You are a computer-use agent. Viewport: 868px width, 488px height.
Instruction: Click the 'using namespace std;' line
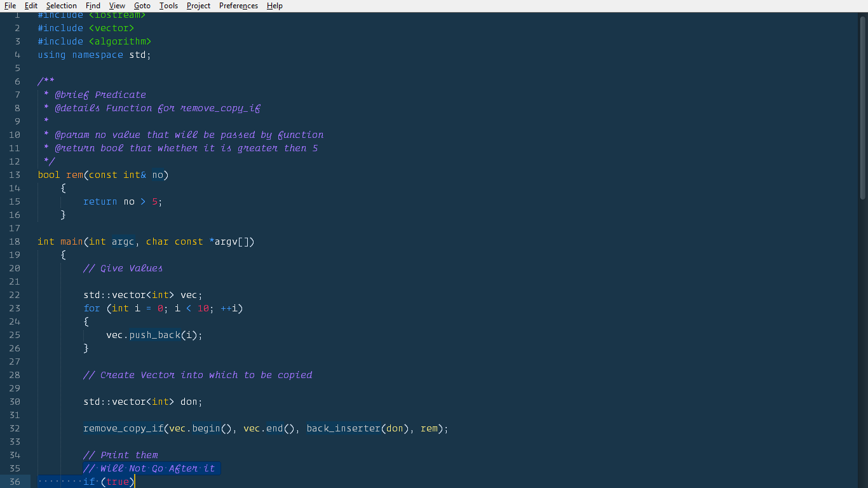point(94,55)
